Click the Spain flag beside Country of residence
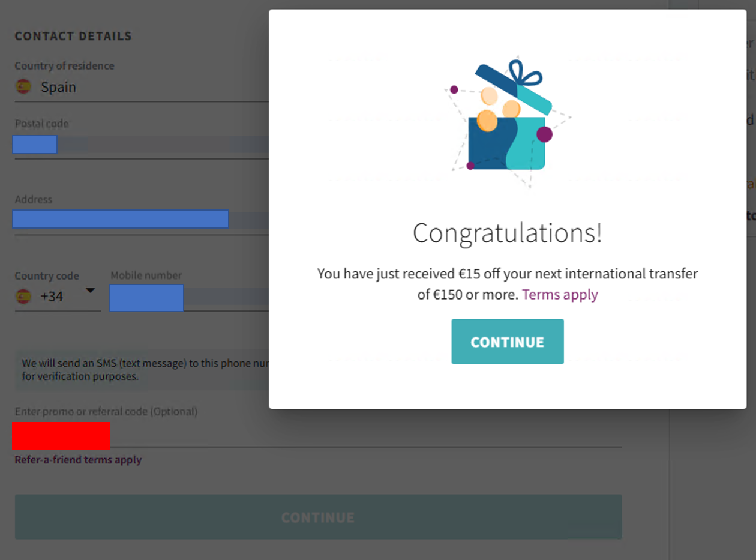Viewport: 756px width, 560px height. (23, 87)
